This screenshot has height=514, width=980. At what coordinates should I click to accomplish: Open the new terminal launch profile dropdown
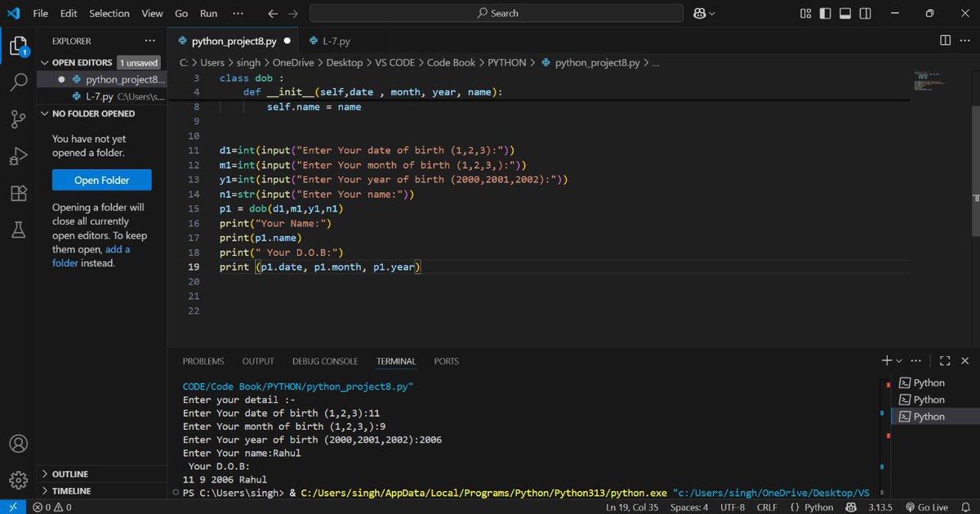(x=899, y=360)
